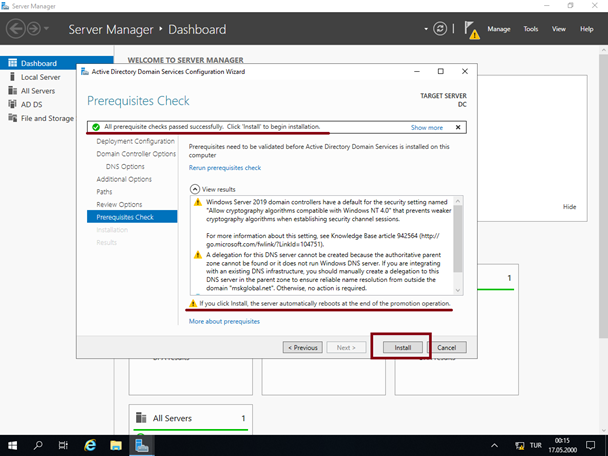Click the Dashboard grid icon
This screenshot has width=608, height=456.
[x=12, y=63]
